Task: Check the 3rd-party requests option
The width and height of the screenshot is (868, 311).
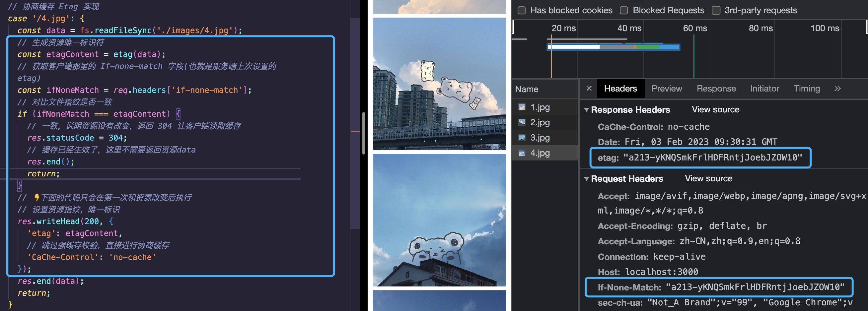Action: click(x=716, y=10)
